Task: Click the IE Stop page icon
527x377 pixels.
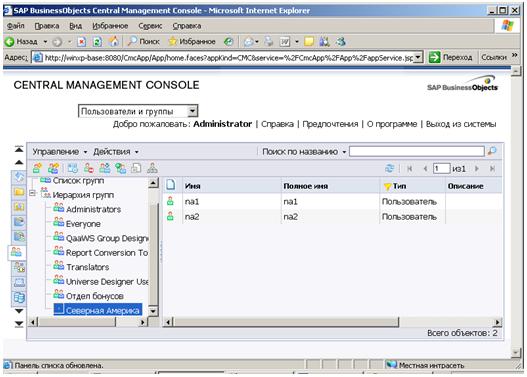Action: (82, 42)
